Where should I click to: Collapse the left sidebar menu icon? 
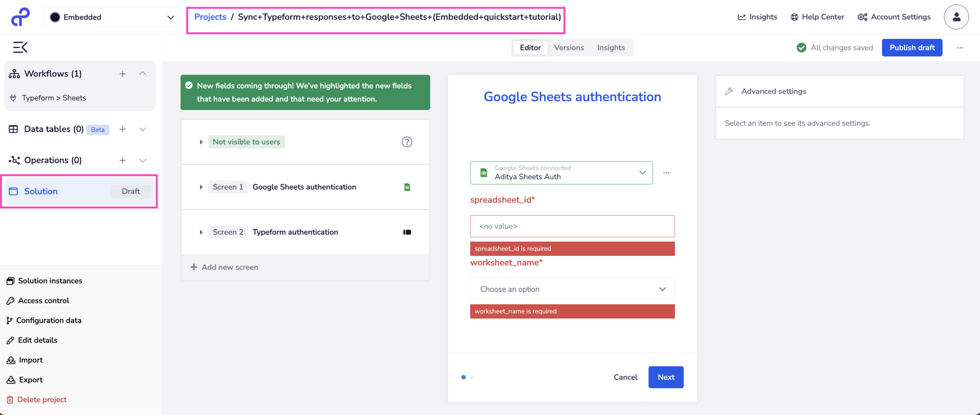(x=20, y=47)
